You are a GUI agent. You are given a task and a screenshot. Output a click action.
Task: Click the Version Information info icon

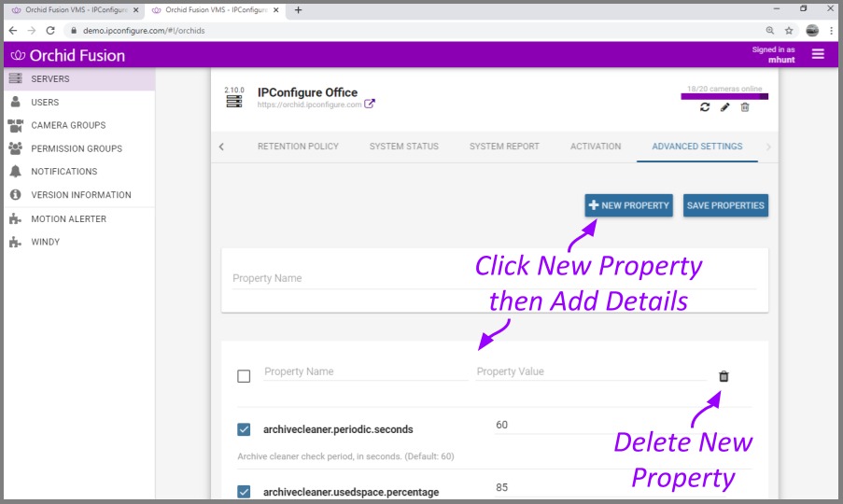pos(16,194)
